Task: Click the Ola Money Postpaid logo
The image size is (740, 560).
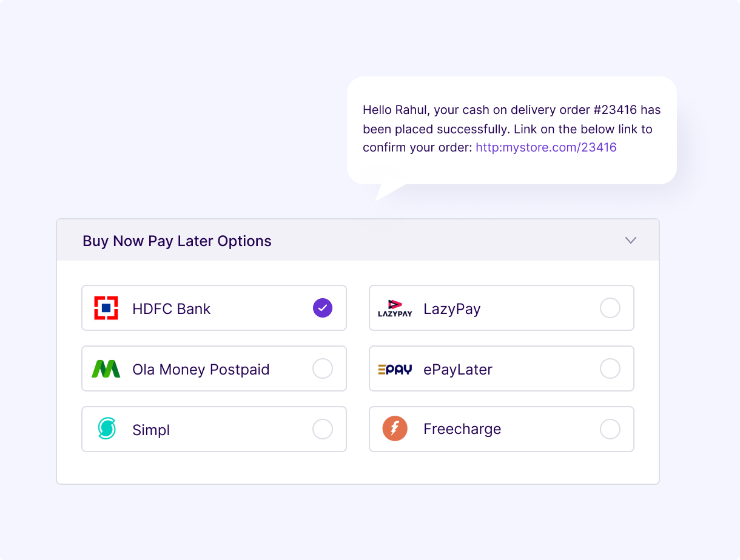Action: point(106,369)
